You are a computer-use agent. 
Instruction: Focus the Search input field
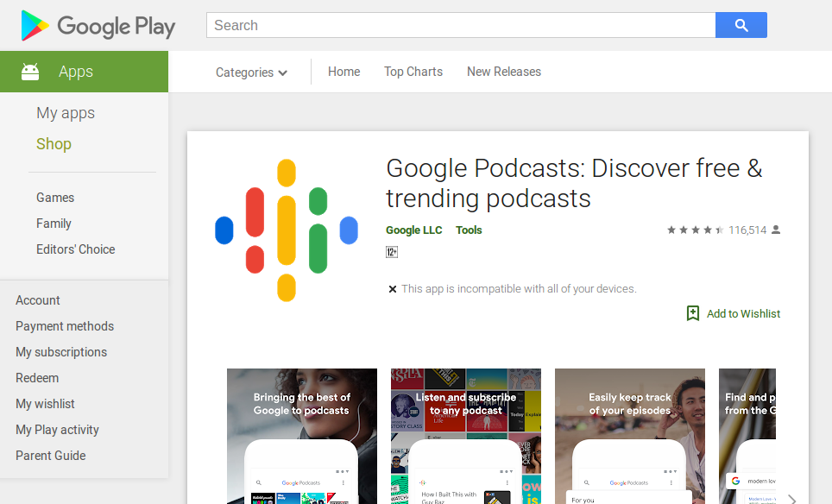tap(461, 25)
